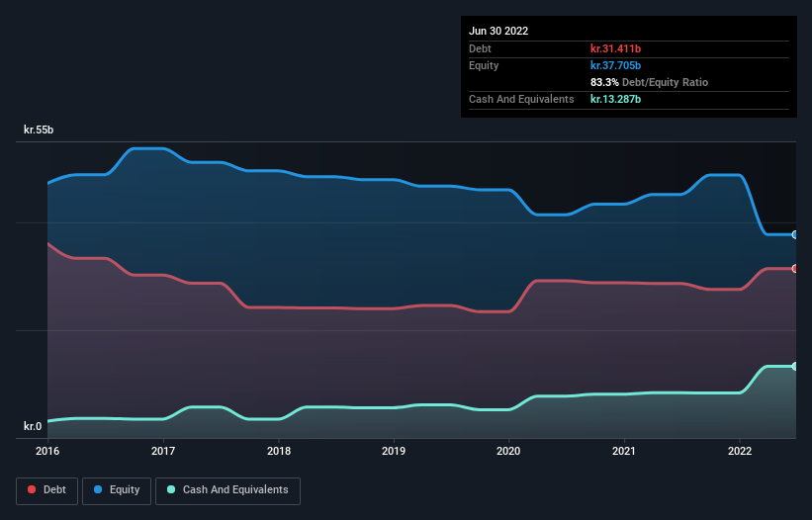The image size is (812, 520).
Task: Select the 2017 x-axis label
Action: click(x=163, y=451)
